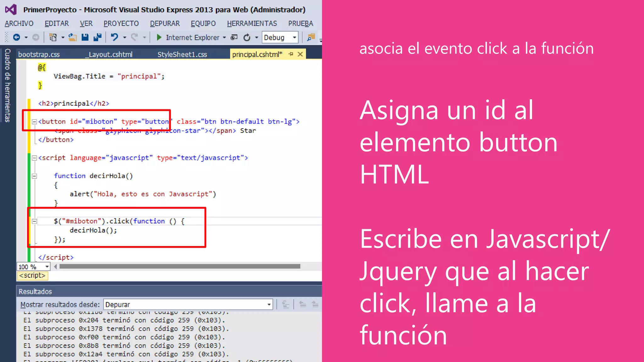Click the Find Message in Code icon
Viewport: 644px width, 362px height.
click(x=286, y=304)
